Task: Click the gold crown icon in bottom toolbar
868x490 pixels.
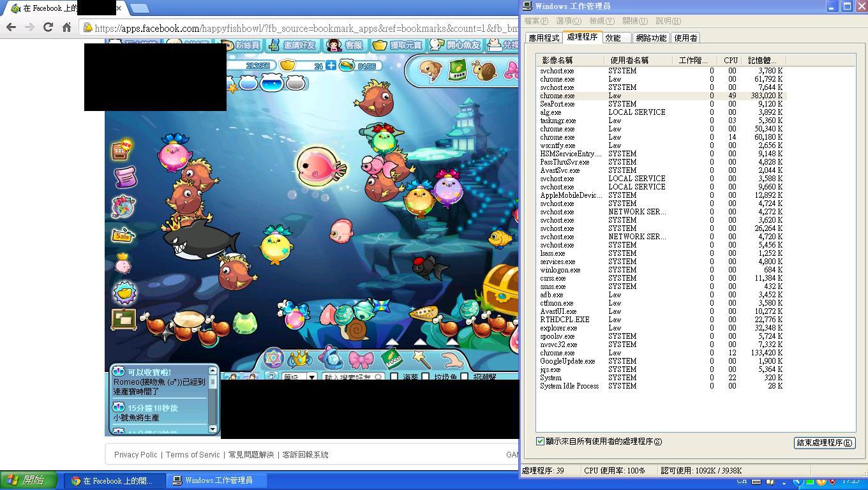Action: click(299, 359)
